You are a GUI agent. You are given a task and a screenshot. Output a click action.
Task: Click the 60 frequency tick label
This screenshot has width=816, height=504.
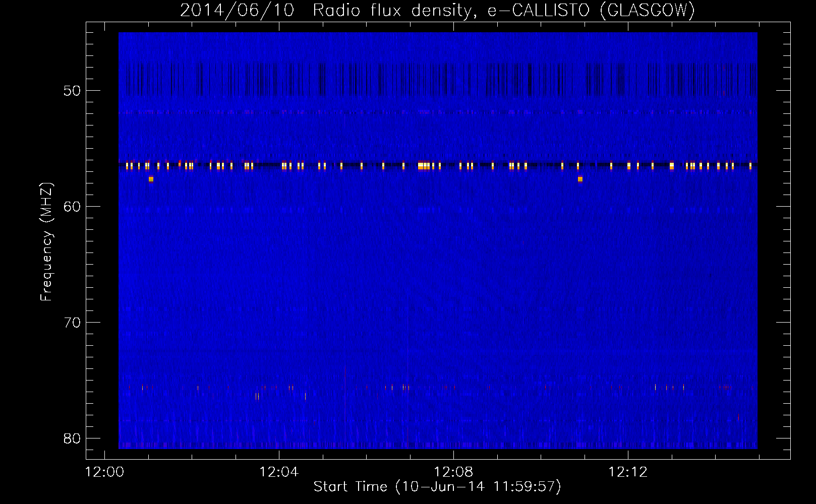72,207
